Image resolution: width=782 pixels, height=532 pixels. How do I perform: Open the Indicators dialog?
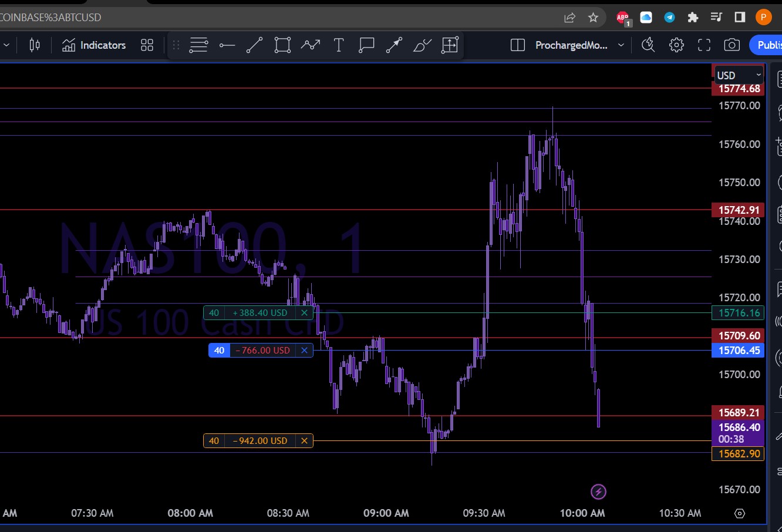click(94, 45)
